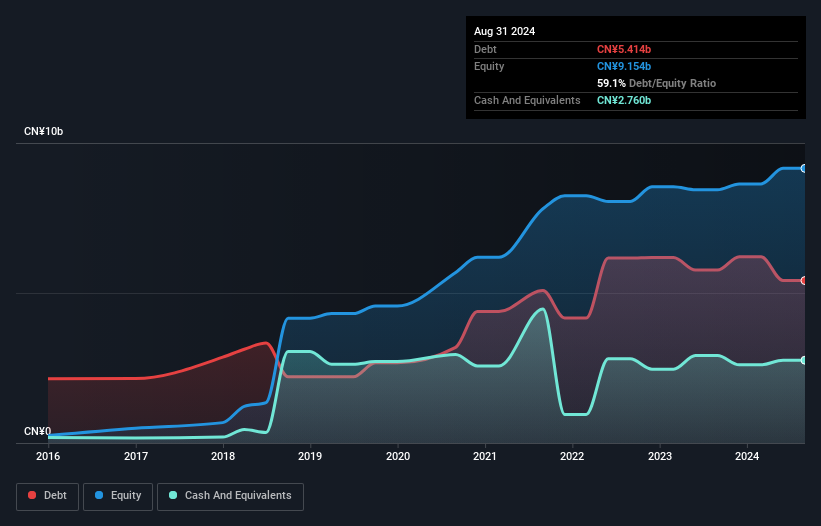Click the 59.1% Debt/Equity Ratio text
This screenshot has width=821, height=526.
[x=657, y=83]
